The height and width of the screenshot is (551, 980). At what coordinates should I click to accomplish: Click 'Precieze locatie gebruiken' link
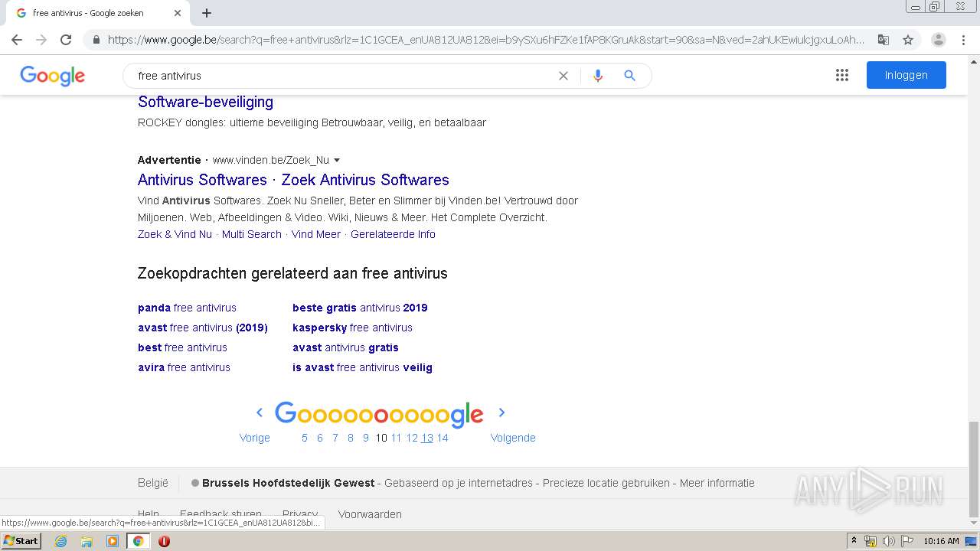pyautogui.click(x=606, y=483)
